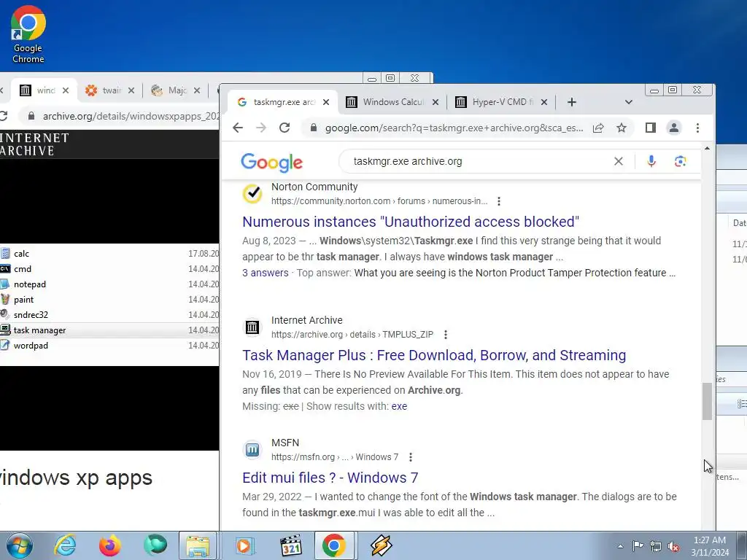Open Windows Explorer folder on taskbar
The width and height of the screenshot is (747, 560).
(198, 545)
